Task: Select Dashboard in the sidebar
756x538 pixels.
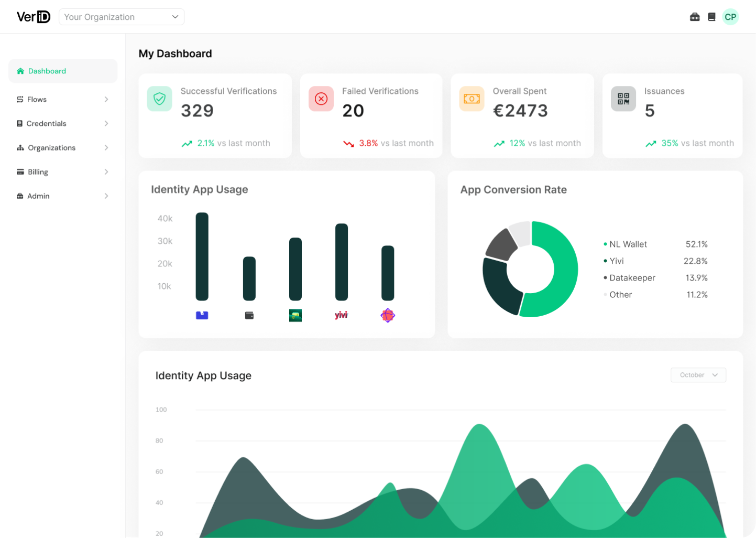Action: pyautogui.click(x=47, y=71)
